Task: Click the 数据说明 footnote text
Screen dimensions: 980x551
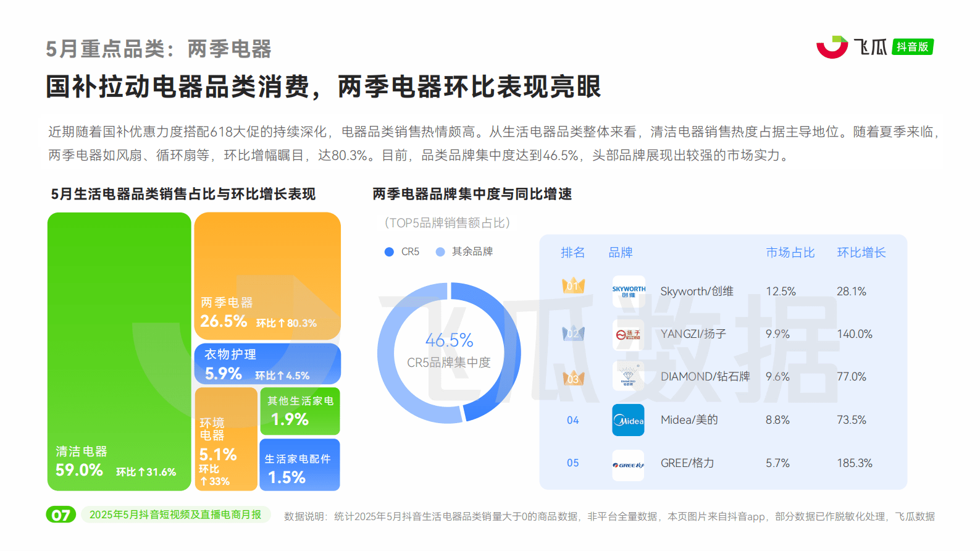Action: pyautogui.click(x=609, y=516)
